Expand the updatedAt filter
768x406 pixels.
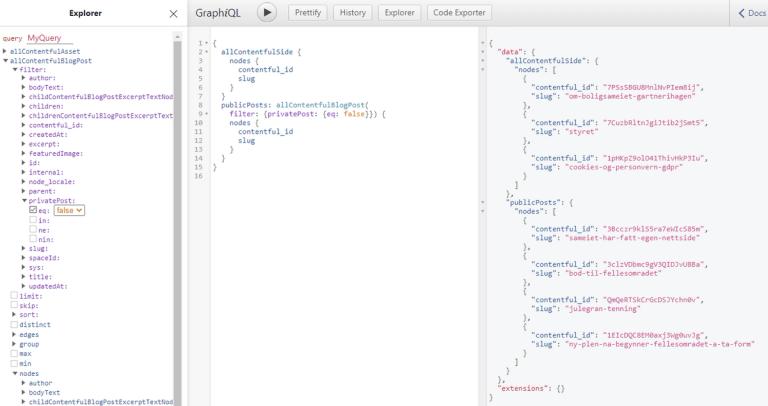(x=24, y=286)
